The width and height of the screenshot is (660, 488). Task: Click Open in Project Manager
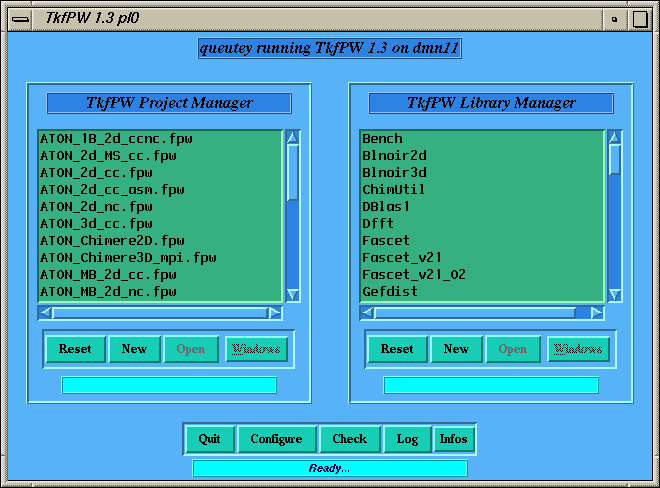pyautogui.click(x=191, y=349)
